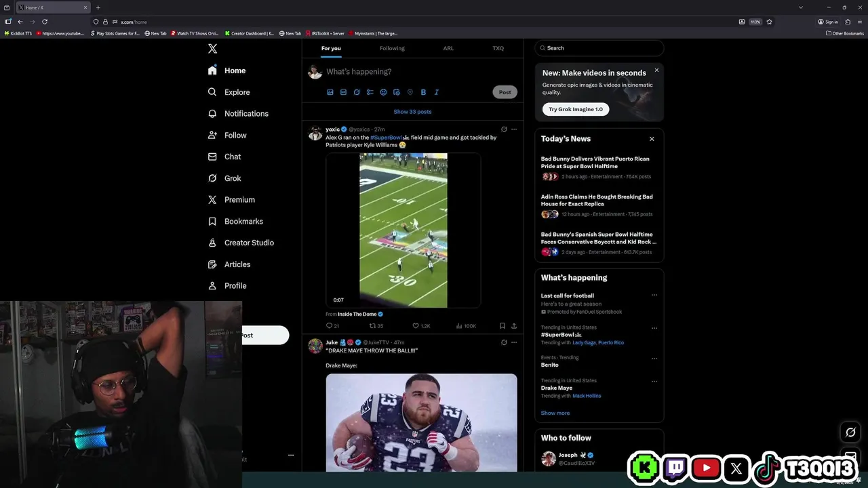Add a poll to the post
The image size is (868, 488).
click(x=370, y=92)
